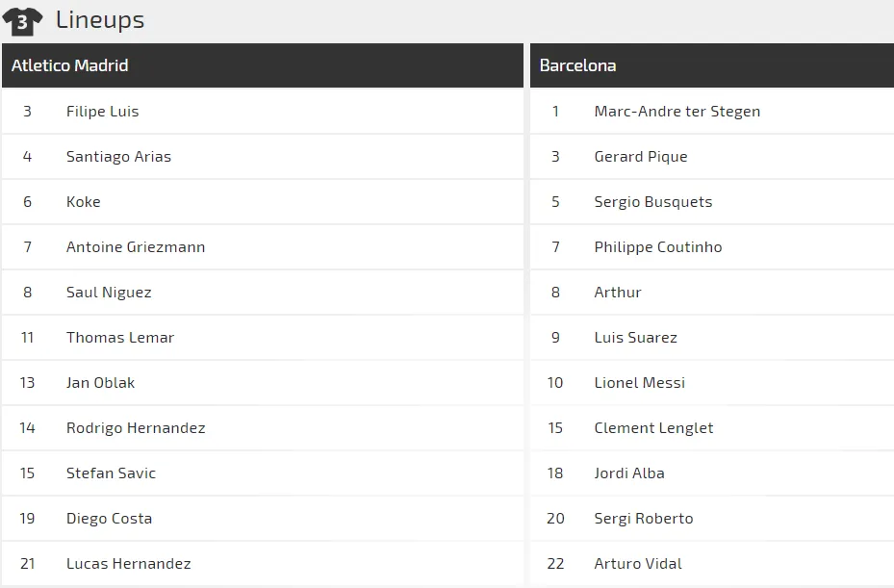Select Jan Oblak in the lineup
Viewport: 894px width, 588px height.
pos(263,383)
